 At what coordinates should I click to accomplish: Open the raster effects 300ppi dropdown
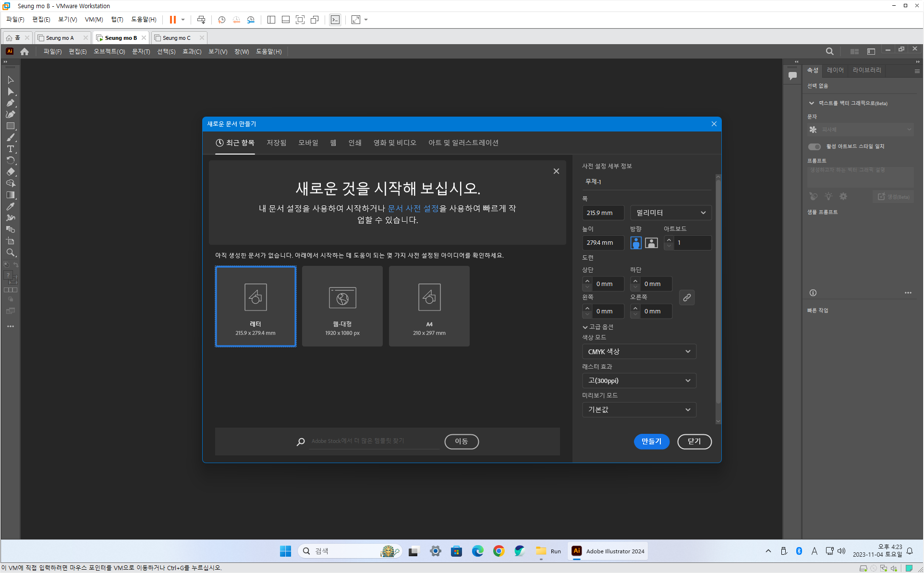[x=639, y=381]
